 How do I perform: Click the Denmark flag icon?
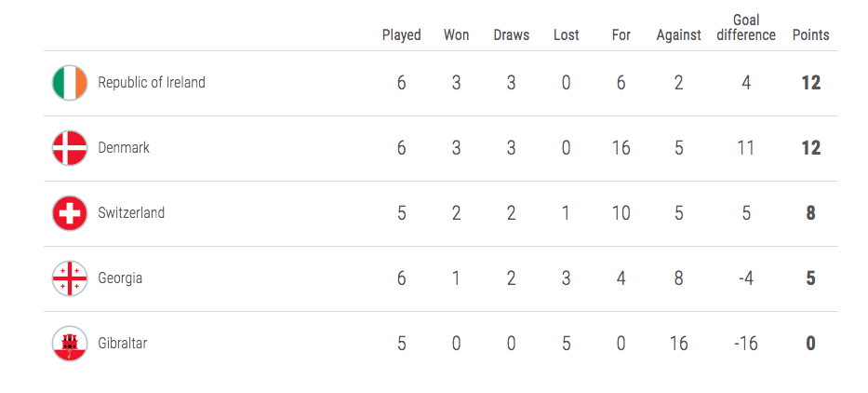point(70,148)
